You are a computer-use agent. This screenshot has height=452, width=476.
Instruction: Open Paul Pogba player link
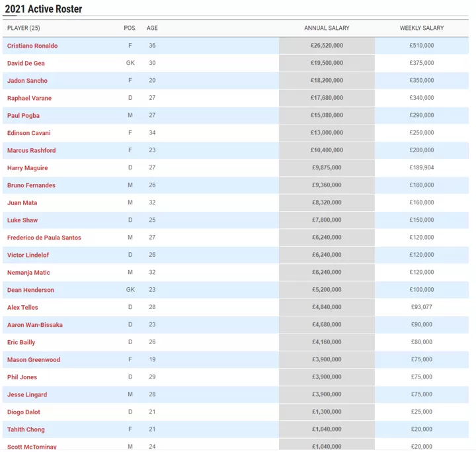point(23,116)
